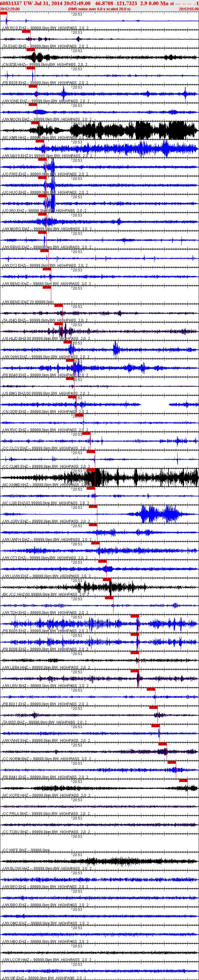Select the red pick marker on PB.B005
The image size is (199, 980).
(x=135, y=616)
